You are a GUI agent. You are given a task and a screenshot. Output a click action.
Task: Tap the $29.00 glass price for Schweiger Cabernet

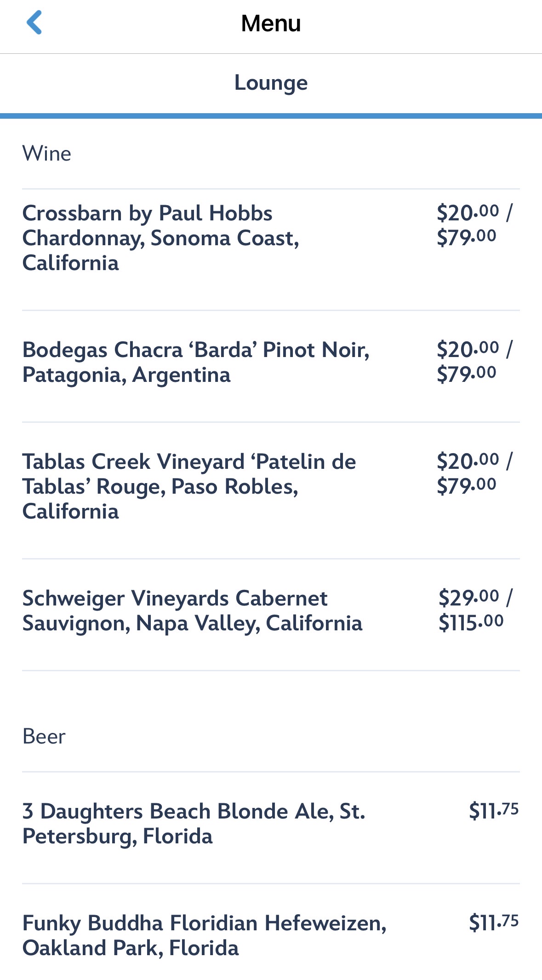(x=468, y=598)
